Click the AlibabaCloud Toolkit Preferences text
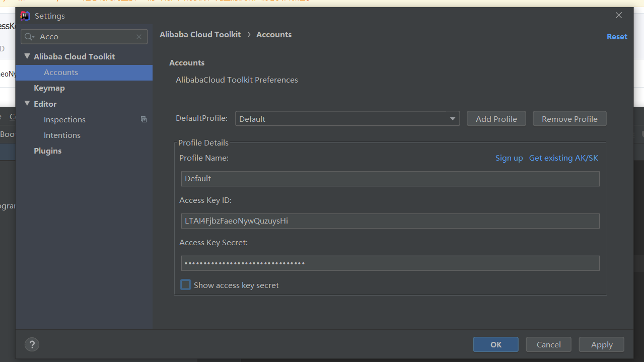 tap(237, 80)
